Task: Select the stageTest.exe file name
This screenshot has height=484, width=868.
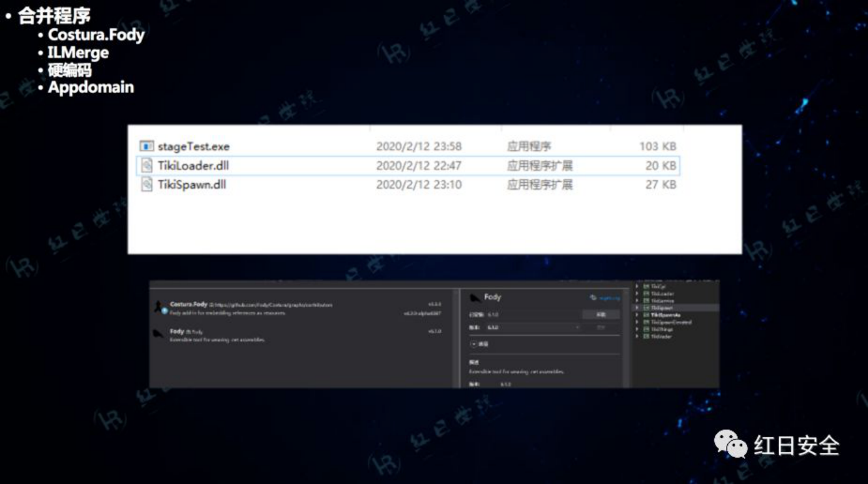Action: [x=193, y=146]
